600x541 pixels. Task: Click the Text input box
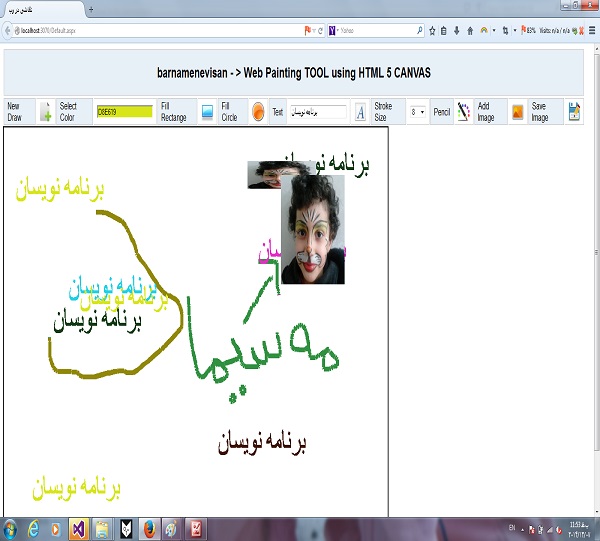point(317,113)
